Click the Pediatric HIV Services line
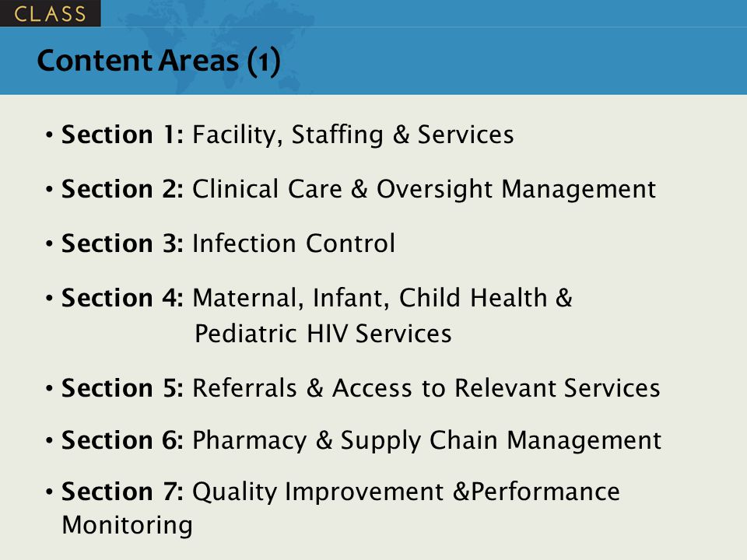Viewport: 747px width, 560px height. coord(323,334)
